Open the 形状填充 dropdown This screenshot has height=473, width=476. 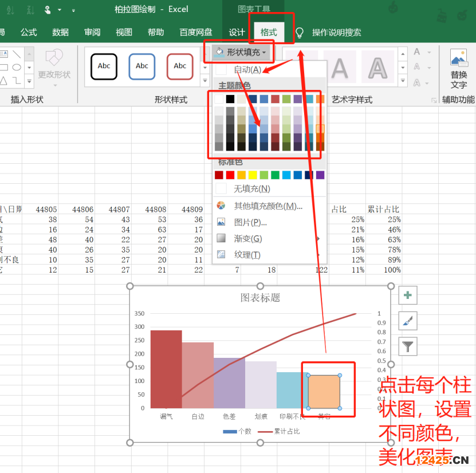(239, 53)
